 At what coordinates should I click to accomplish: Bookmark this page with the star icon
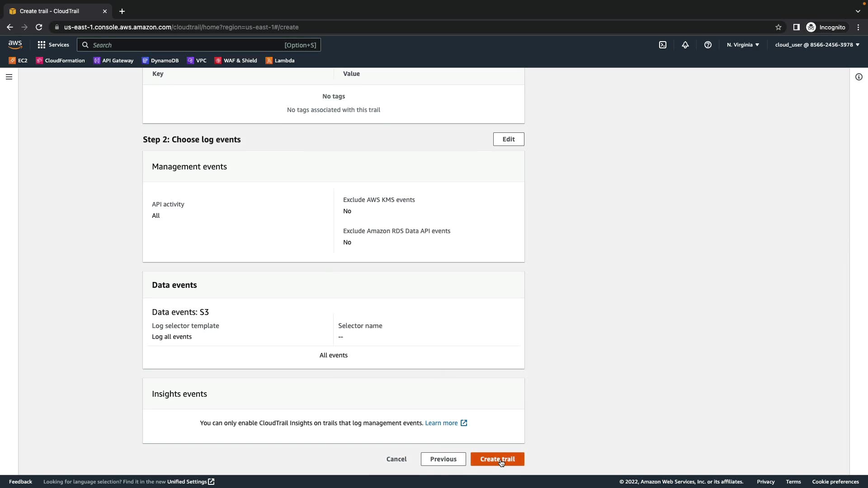[x=778, y=27]
